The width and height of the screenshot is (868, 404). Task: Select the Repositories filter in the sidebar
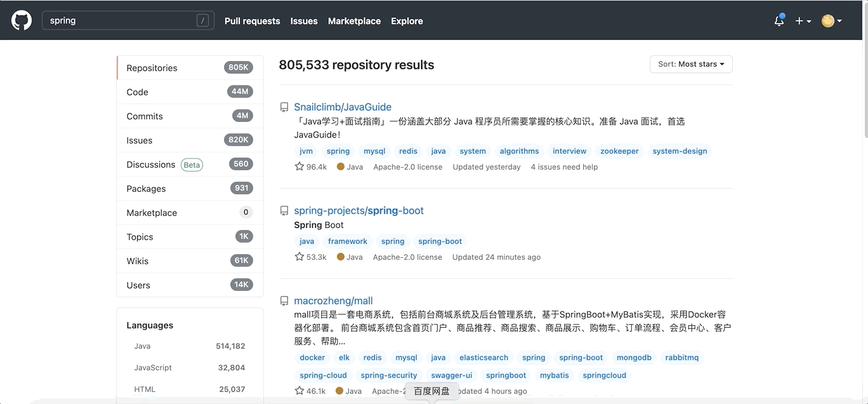pos(190,68)
